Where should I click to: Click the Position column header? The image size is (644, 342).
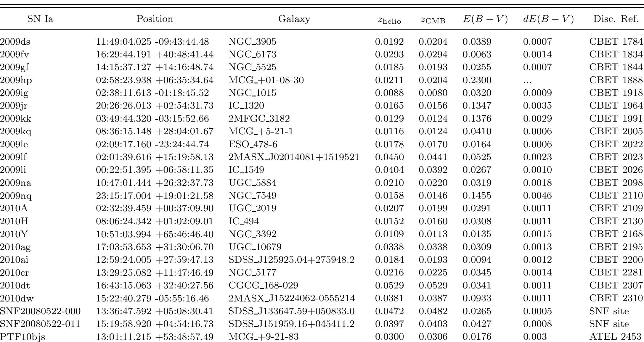(x=155, y=19)
